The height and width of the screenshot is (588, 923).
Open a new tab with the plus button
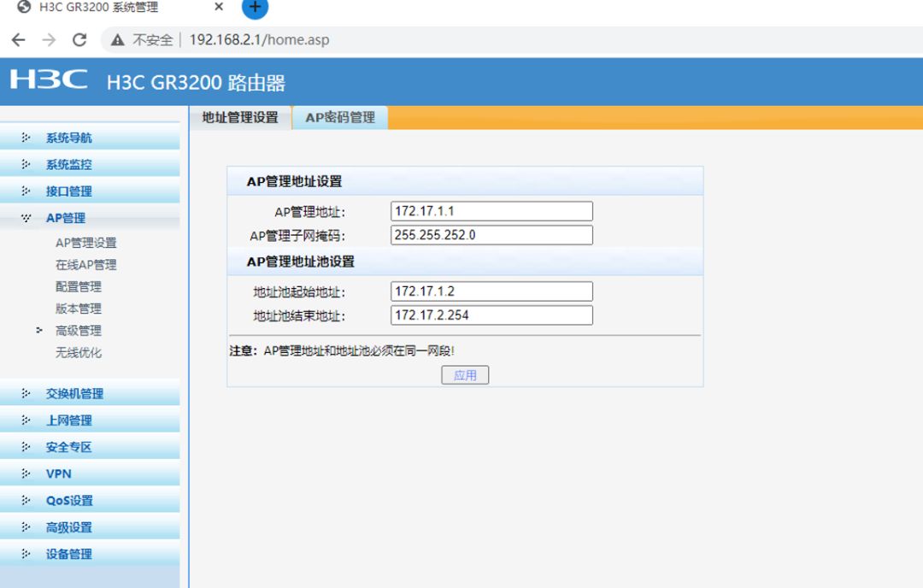pyautogui.click(x=255, y=7)
